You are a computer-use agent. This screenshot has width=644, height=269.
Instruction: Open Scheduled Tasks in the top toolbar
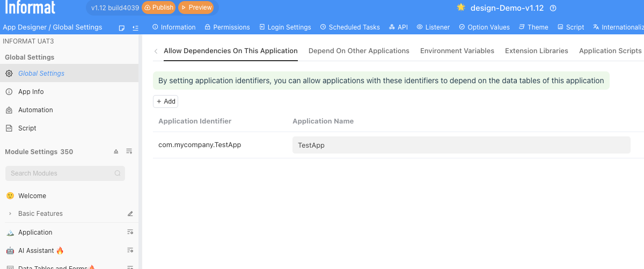(x=350, y=27)
